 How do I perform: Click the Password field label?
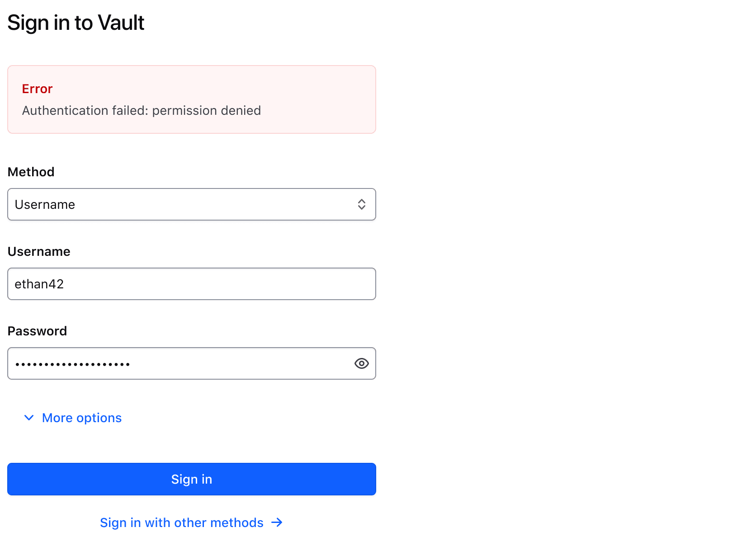click(x=37, y=331)
